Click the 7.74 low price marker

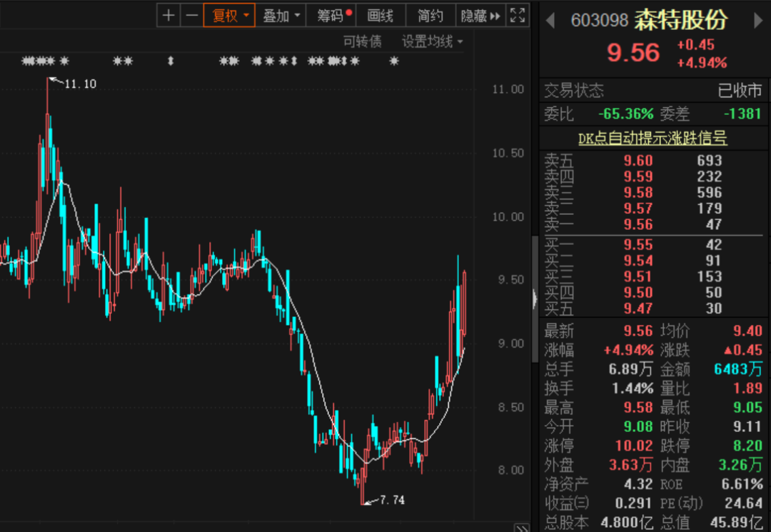click(x=391, y=501)
